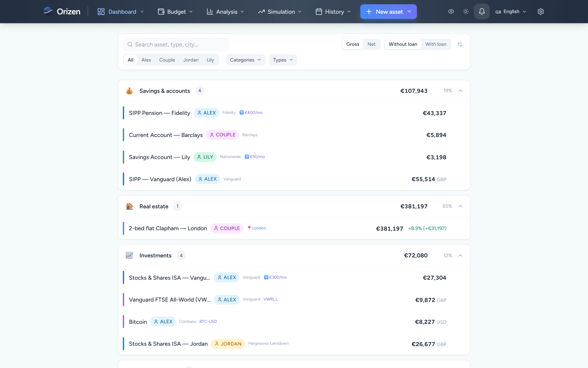Open Simulation menu

click(280, 11)
